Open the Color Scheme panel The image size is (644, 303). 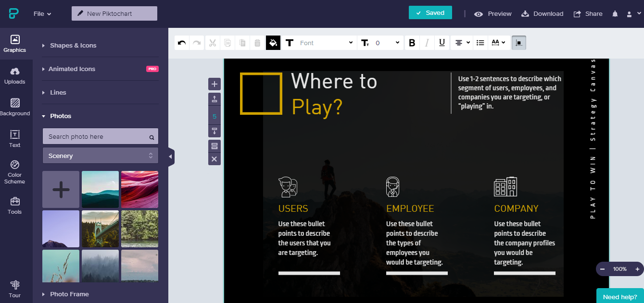tap(15, 172)
